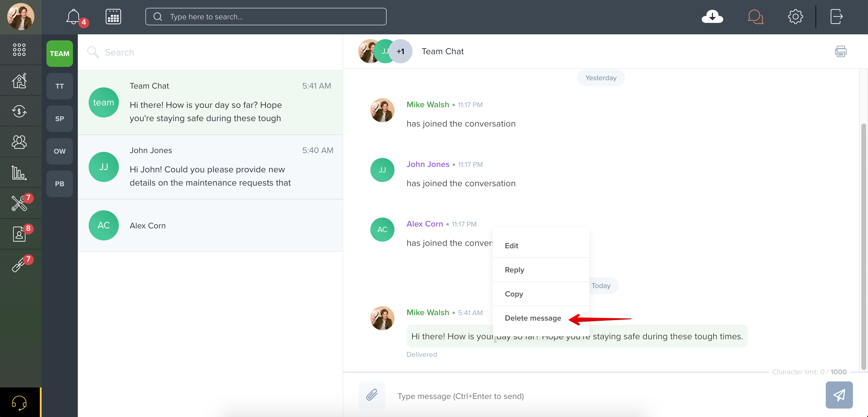Choose Reply from the message context menu
This screenshot has width=868, height=417.
pyautogui.click(x=541, y=270)
